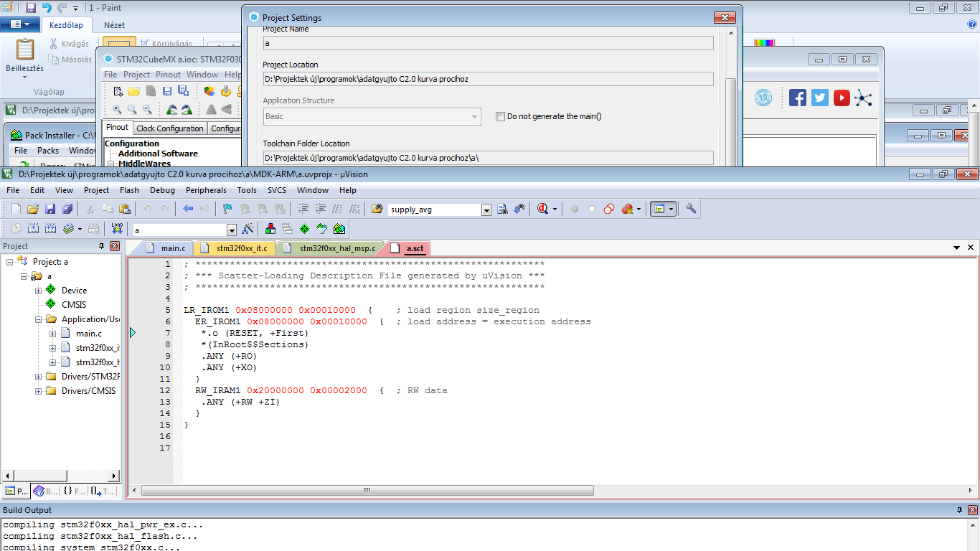Click the ST community network icon
The width and height of the screenshot is (980, 551).
[864, 98]
